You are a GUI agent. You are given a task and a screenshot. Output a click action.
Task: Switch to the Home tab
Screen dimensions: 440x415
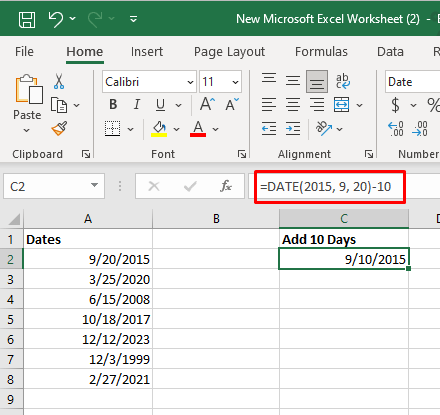click(85, 52)
